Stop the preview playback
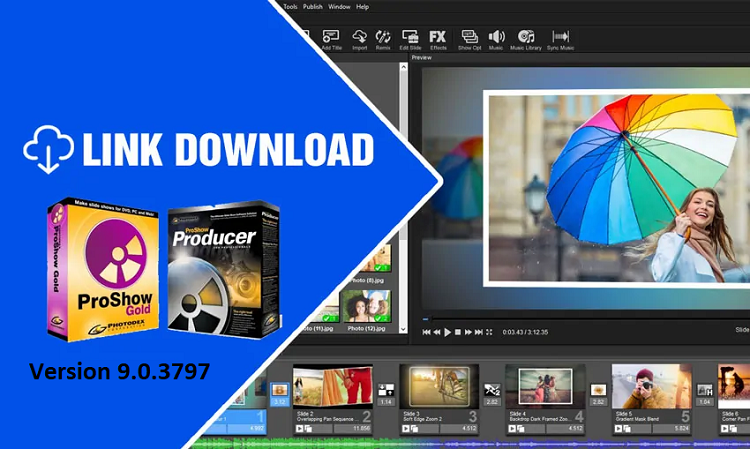This screenshot has width=750, height=449. (458, 332)
